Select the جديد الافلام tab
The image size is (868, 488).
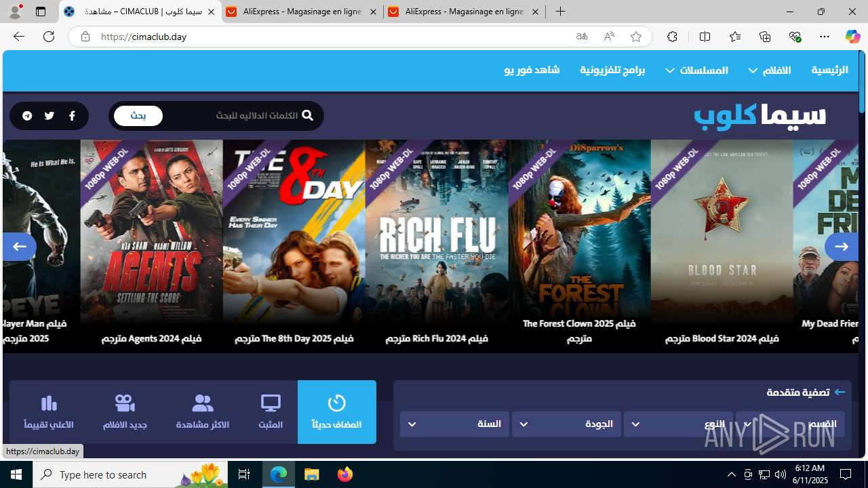click(125, 412)
